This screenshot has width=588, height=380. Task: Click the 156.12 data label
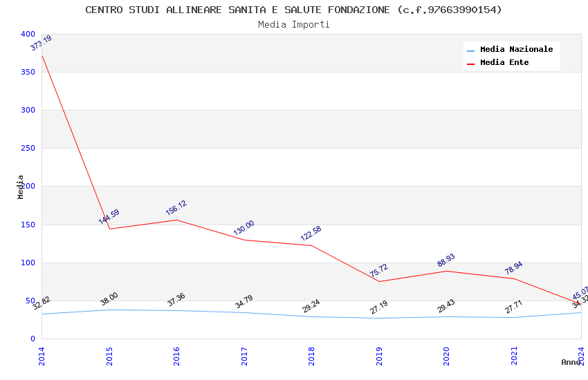176,208
